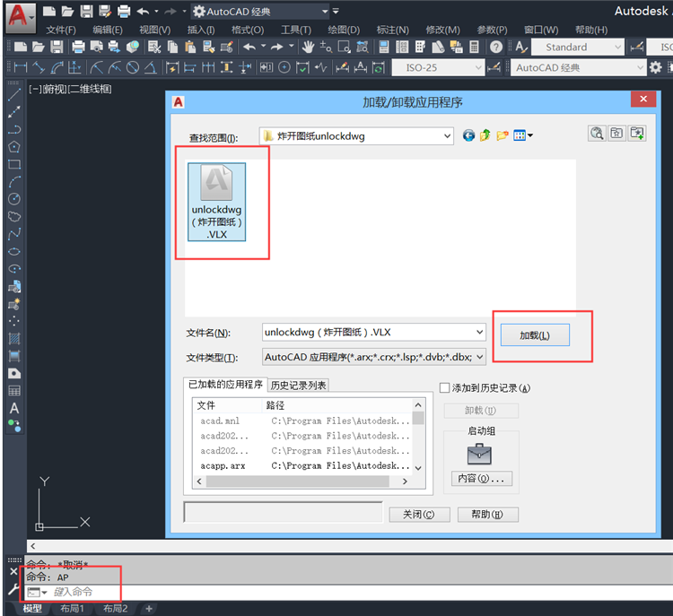The width and height of the screenshot is (673, 616).
Task: Select the Rectangle draw tool
Action: (14, 164)
